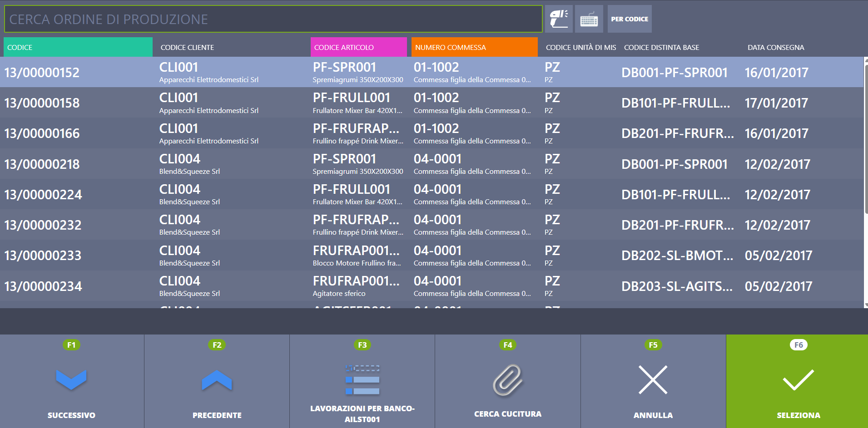Toggle the Per Codice search mode
Viewport: 868px width, 428px height.
coord(630,19)
